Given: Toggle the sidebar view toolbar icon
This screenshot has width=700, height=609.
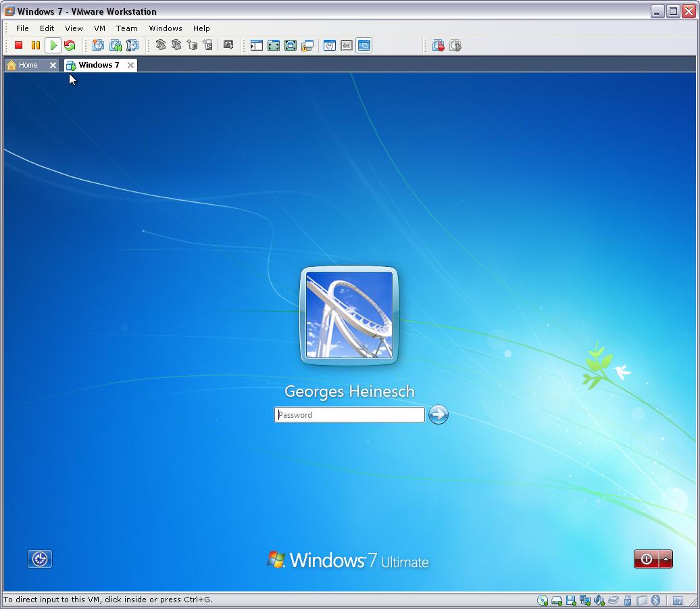Looking at the screenshot, I should pyautogui.click(x=257, y=45).
